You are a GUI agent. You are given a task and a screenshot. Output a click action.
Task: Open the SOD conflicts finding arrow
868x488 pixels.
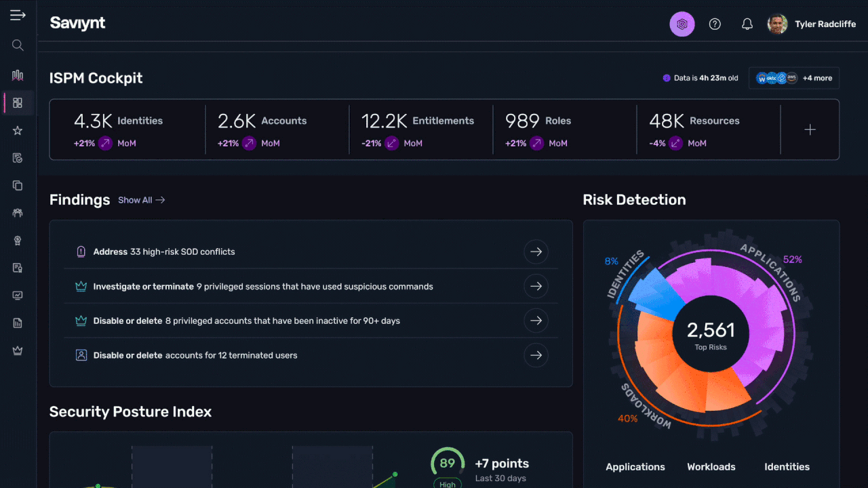pyautogui.click(x=536, y=252)
